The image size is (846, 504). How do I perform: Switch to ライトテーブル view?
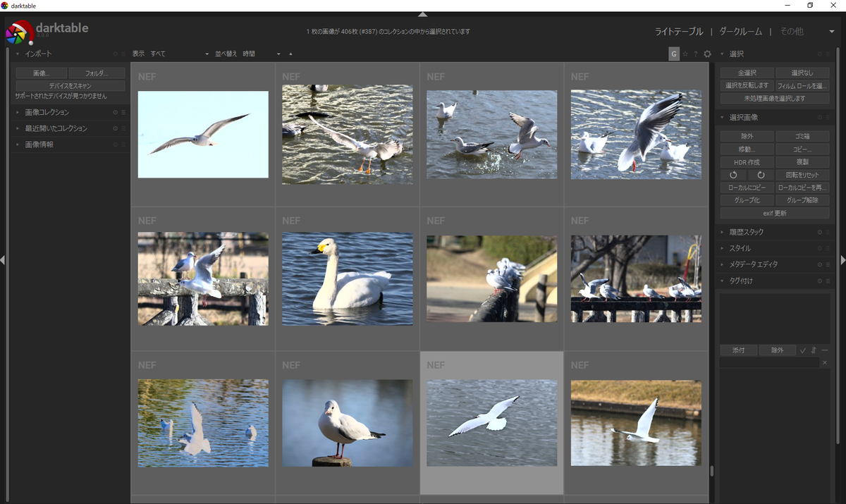[679, 32]
